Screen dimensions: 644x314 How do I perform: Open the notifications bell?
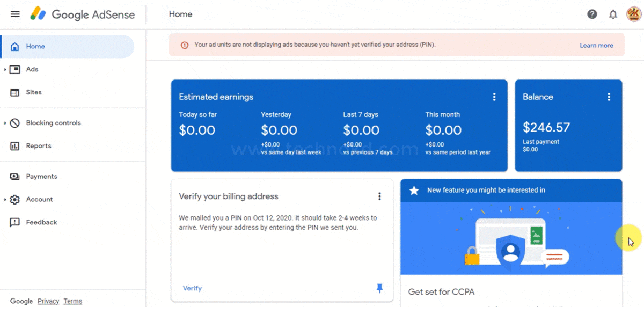click(x=613, y=14)
